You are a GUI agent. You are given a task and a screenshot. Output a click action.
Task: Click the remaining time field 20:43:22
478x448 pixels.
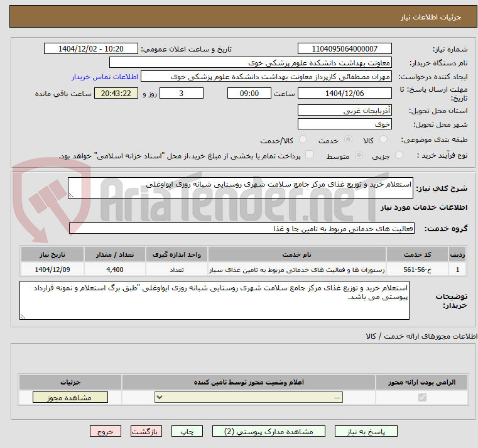116,94
